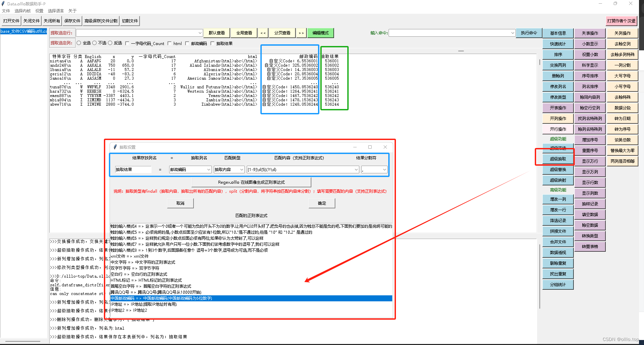Image resolution: width=644 pixels, height=345 pixels.
Task: Expand the 提取选定行 dropdown
Action: coord(200,33)
